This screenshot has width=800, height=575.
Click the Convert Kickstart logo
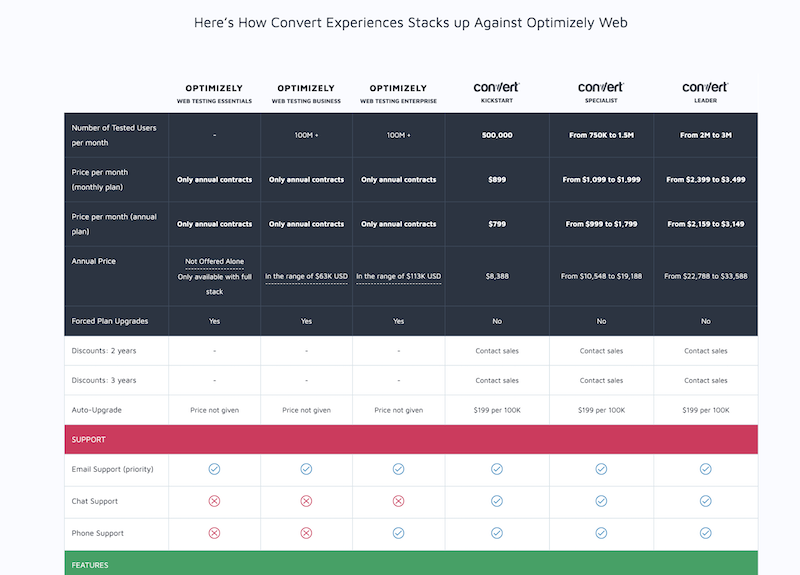click(x=496, y=87)
